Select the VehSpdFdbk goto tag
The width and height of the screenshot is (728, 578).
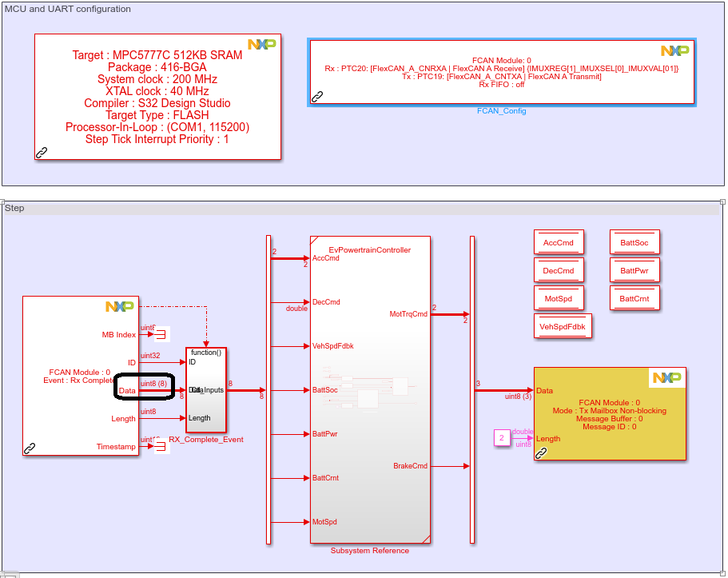563,325
